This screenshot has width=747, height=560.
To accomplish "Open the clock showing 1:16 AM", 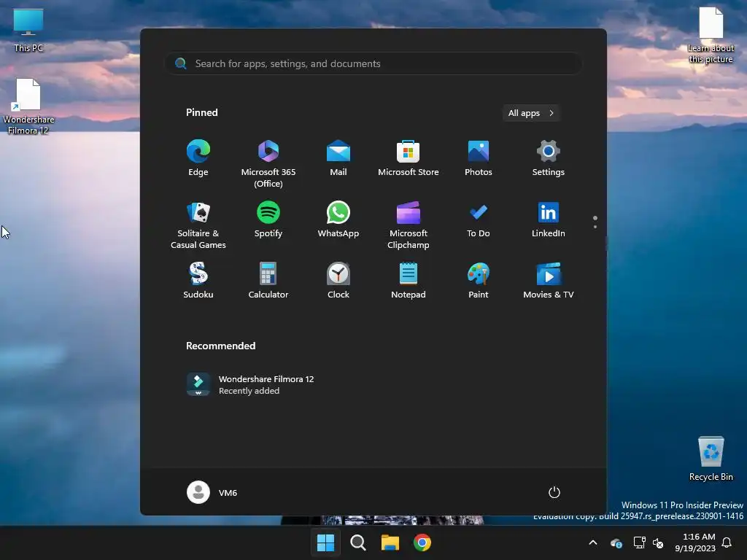I will 695,542.
